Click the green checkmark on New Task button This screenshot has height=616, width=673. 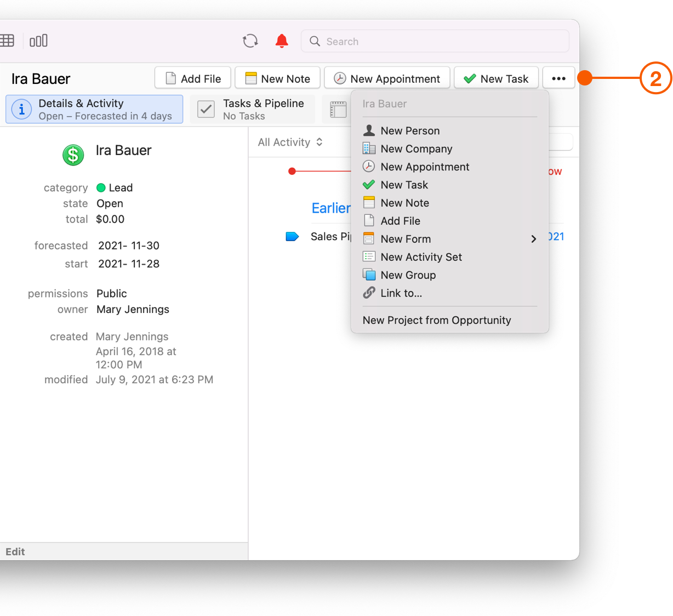pos(470,78)
